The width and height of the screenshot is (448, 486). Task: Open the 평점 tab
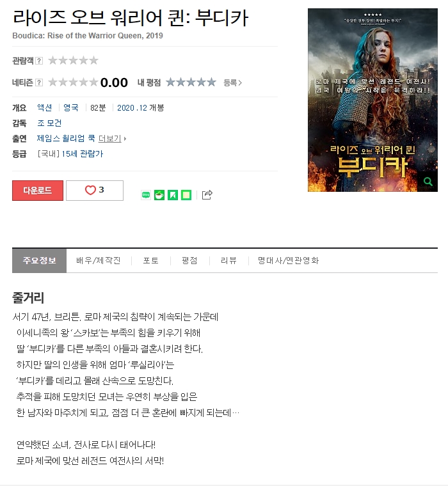click(x=189, y=260)
